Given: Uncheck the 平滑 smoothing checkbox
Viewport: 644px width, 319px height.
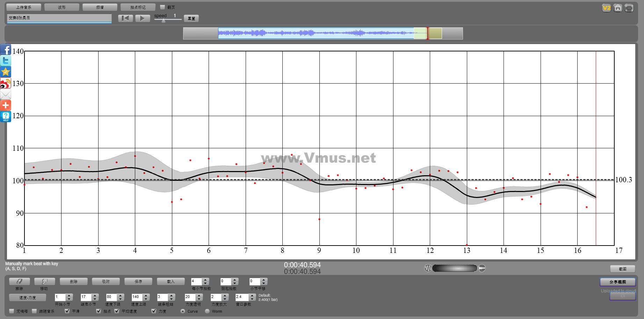Looking at the screenshot, I should (x=67, y=311).
